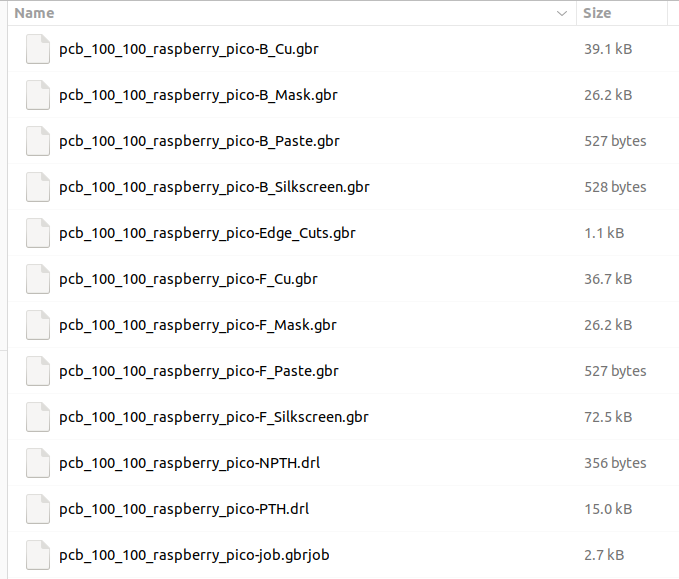Click the 72.5 kB size cell
The image size is (679, 579).
point(608,417)
